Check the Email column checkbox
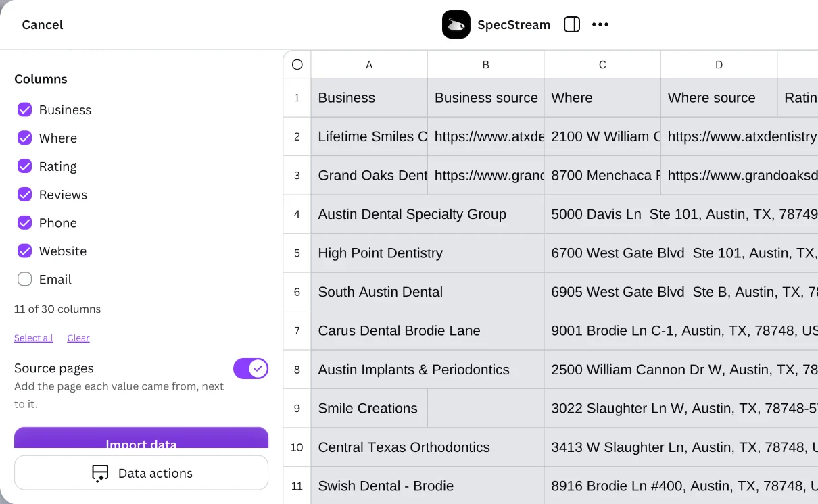Viewport: 818px width, 504px height. coord(25,279)
